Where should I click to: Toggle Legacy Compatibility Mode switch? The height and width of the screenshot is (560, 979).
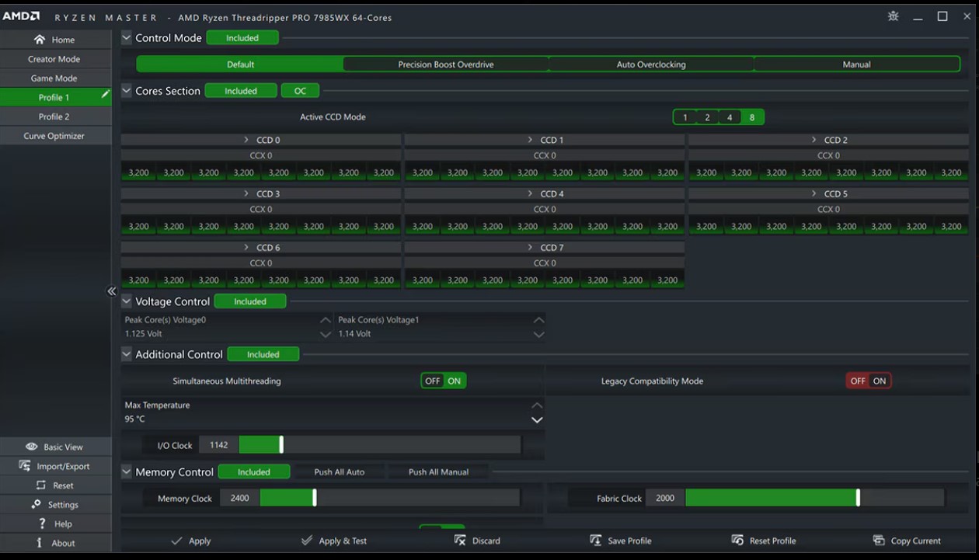[x=869, y=381]
